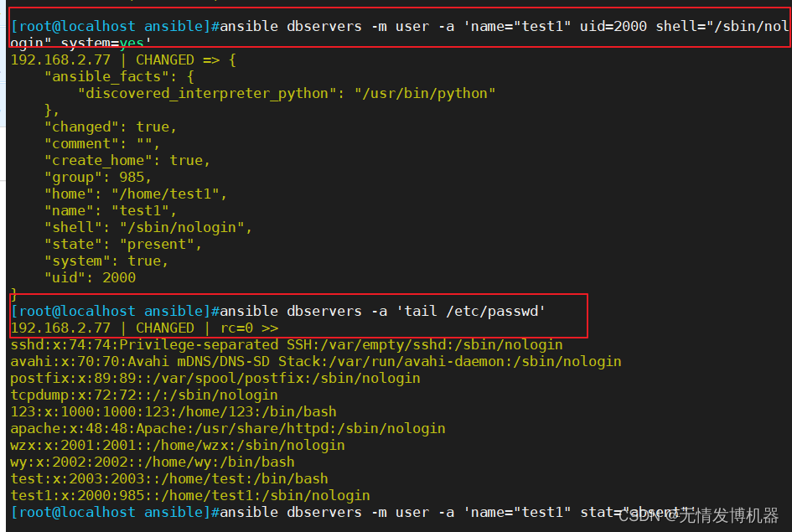Click the "comment": "", line
792x532 pixels.
(102, 144)
